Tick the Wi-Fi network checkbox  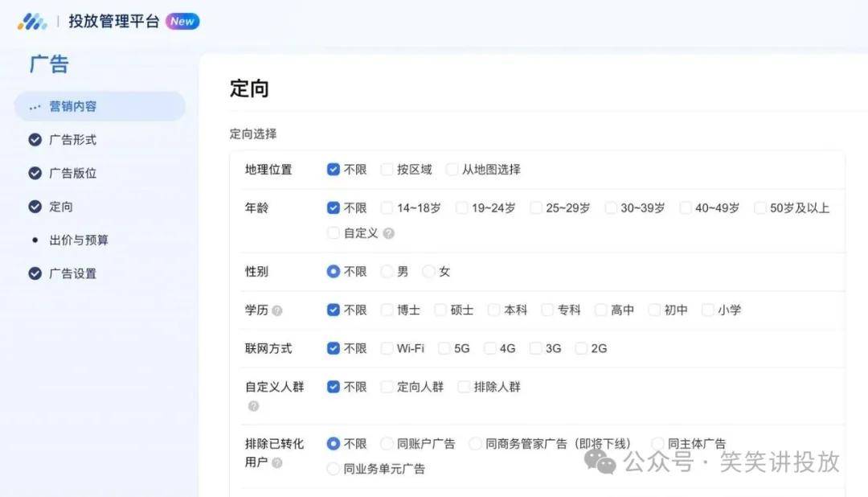[x=387, y=349]
